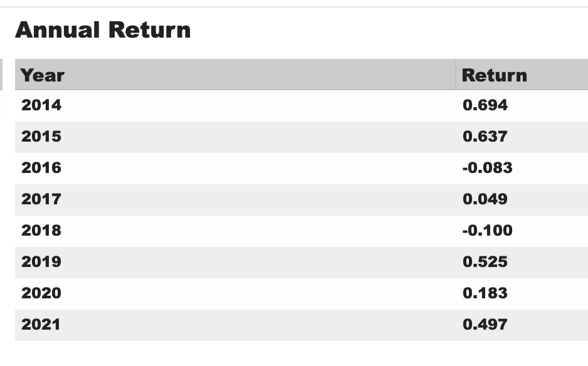Select the 2016 year cell
The image size is (588, 366).
click(41, 168)
